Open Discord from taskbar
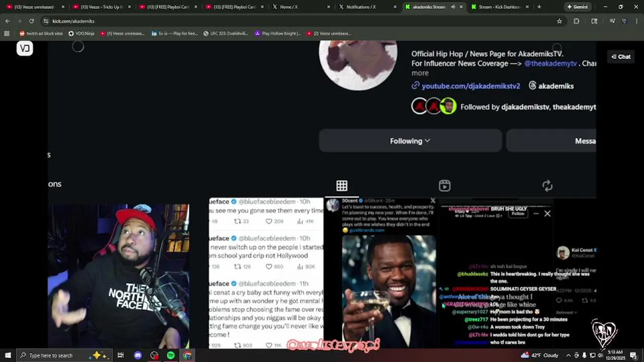 point(138,355)
